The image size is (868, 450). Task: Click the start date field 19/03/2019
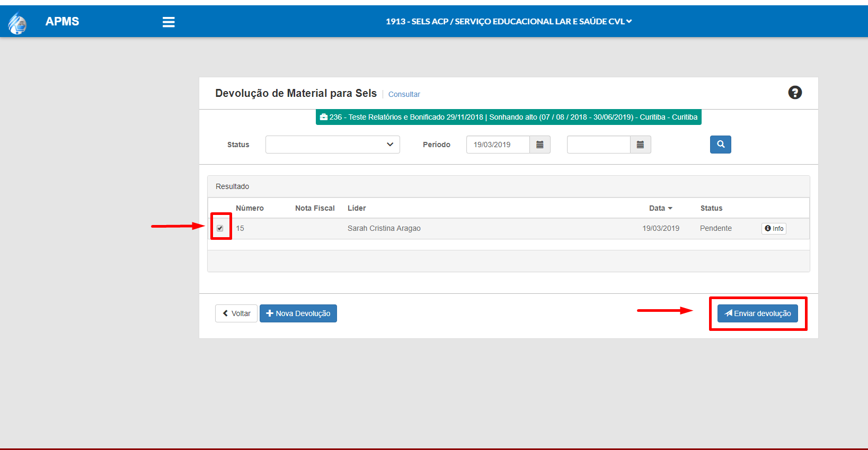pos(498,145)
